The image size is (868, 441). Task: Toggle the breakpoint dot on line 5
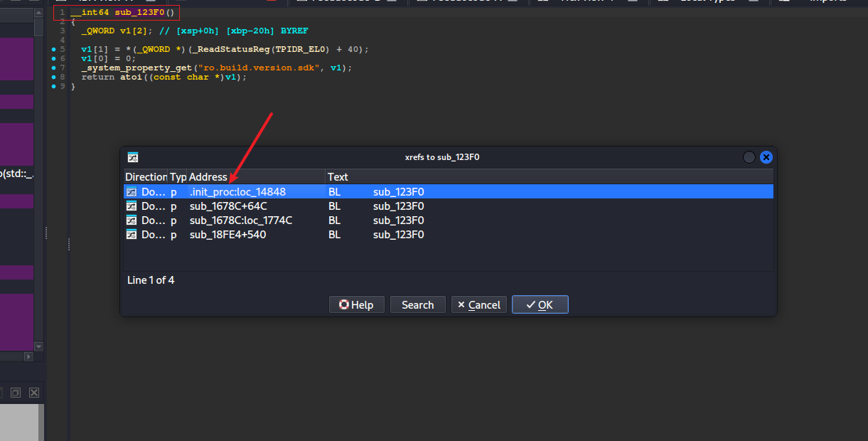(53, 50)
